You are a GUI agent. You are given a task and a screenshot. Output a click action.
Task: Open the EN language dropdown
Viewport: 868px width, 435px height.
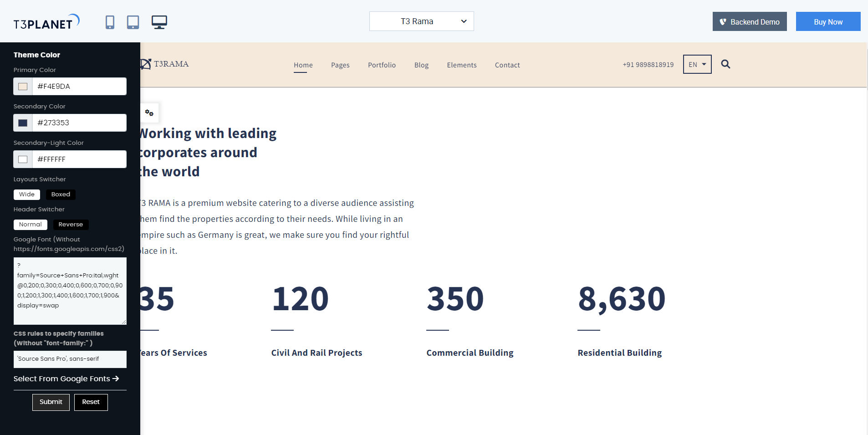coord(697,64)
